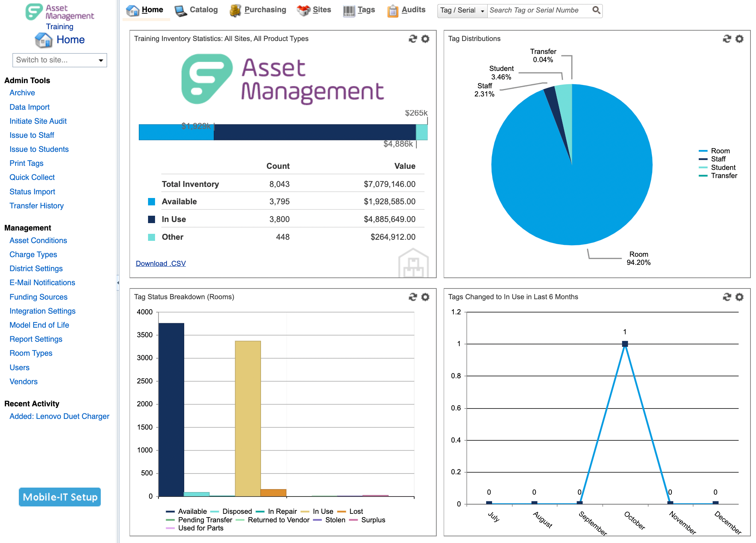
Task: Click the large Home heading link in sidebar
Action: (x=71, y=40)
